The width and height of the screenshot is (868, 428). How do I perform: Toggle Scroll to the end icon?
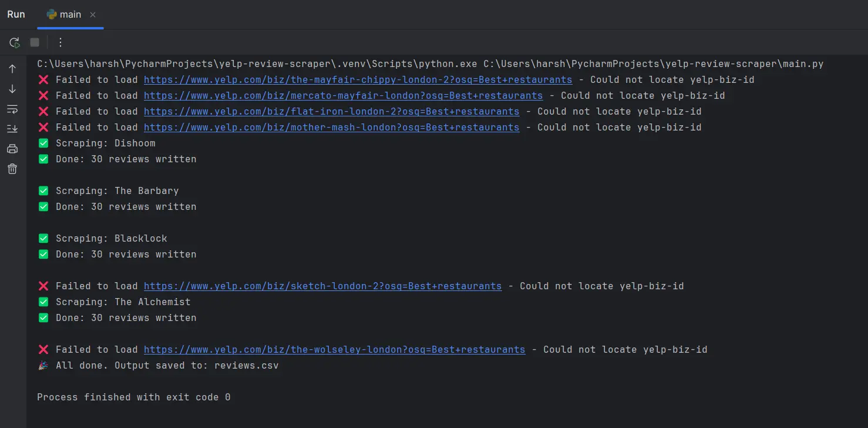[x=12, y=129]
